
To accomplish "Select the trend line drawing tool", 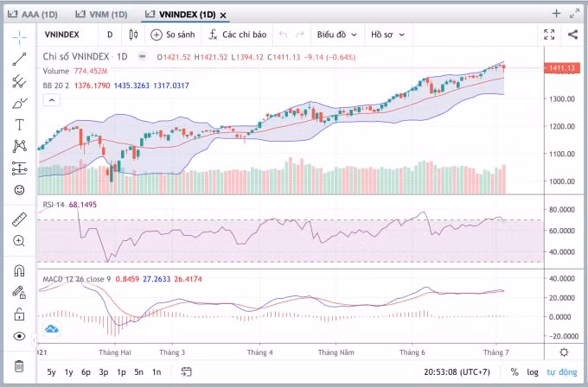I will (19, 60).
